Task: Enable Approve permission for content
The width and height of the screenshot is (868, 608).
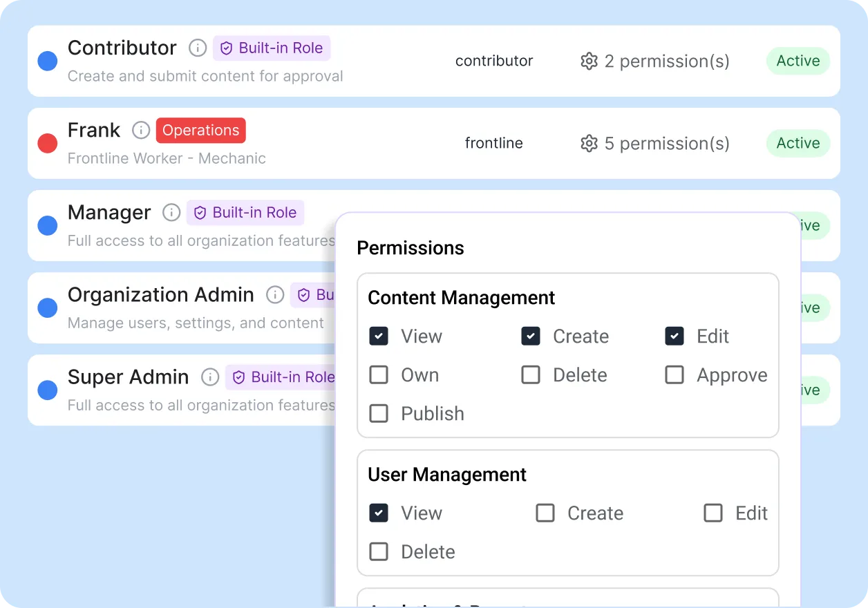Action: [674, 375]
